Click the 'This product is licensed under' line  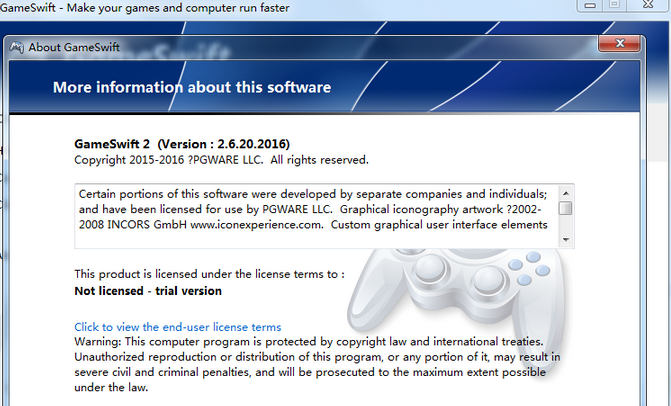click(209, 274)
